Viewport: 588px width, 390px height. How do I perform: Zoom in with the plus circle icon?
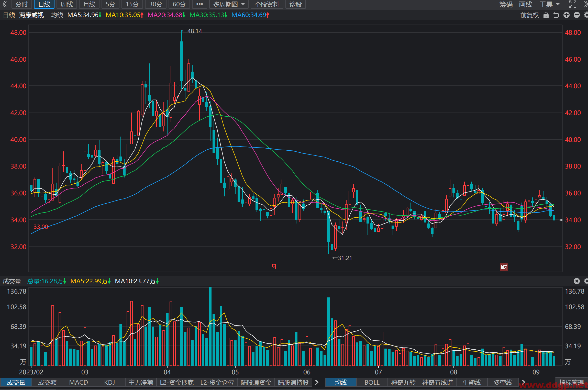[567, 15]
